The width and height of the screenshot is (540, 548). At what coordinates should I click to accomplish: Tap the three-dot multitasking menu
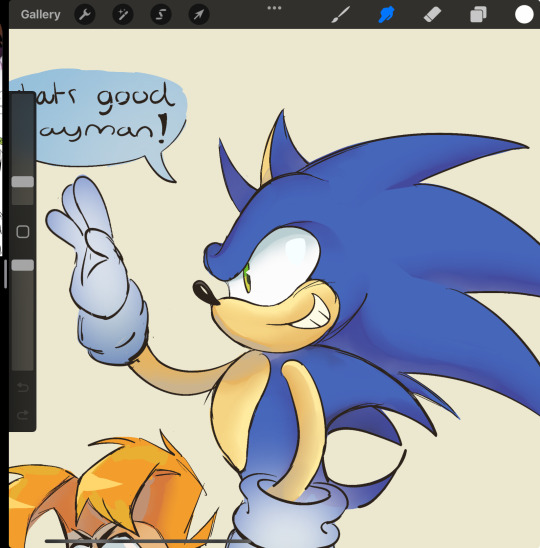pos(274,8)
